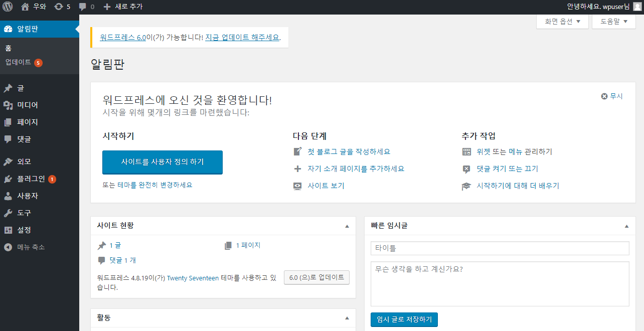Open 플러그인 via its plug icon
Screen dimensions: 644x331
[8, 179]
